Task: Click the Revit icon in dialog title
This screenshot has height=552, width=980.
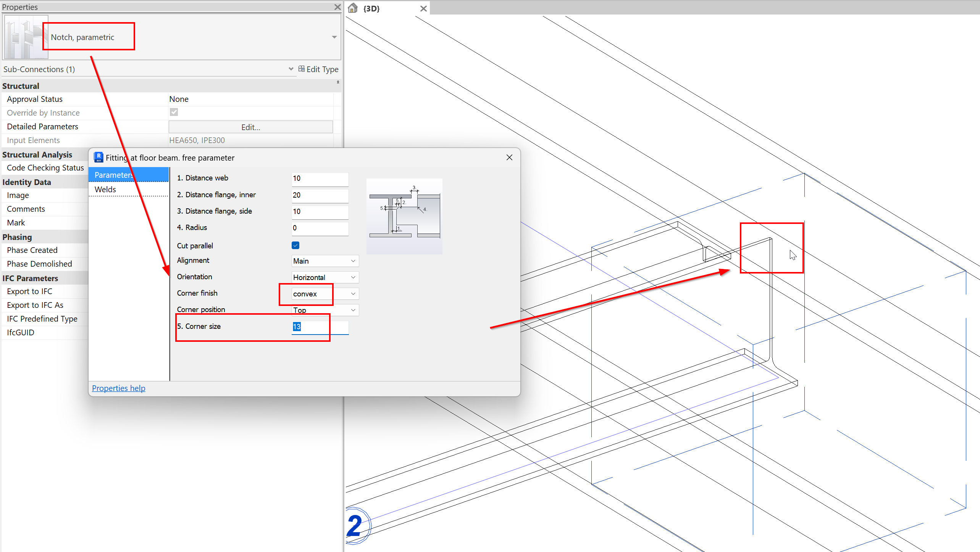Action: click(x=98, y=157)
